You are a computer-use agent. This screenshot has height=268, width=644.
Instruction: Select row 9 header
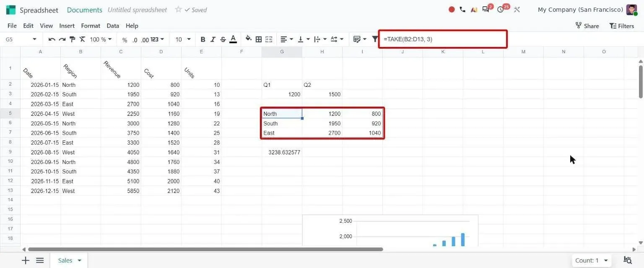[10, 152]
